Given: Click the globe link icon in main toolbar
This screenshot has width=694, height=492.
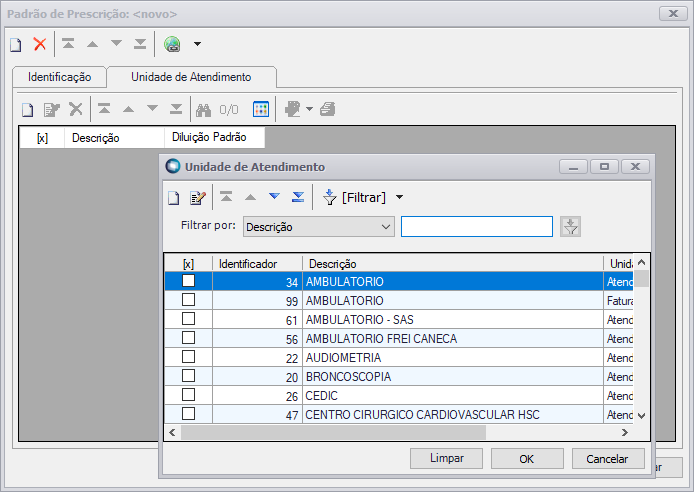Looking at the screenshot, I should [x=172, y=44].
